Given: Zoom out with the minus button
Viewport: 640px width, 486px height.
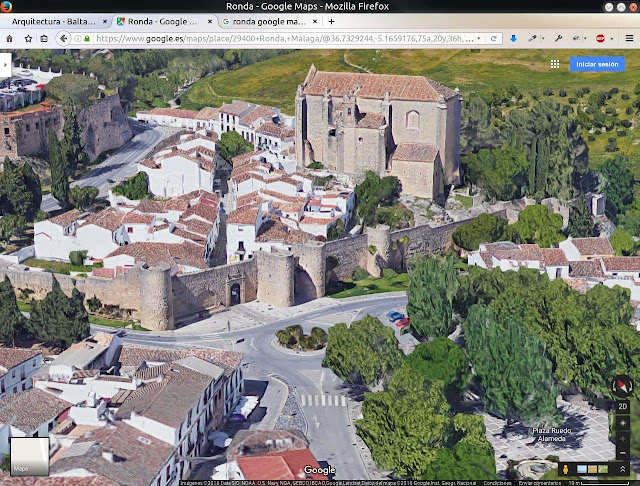Looking at the screenshot, I should (x=622, y=453).
